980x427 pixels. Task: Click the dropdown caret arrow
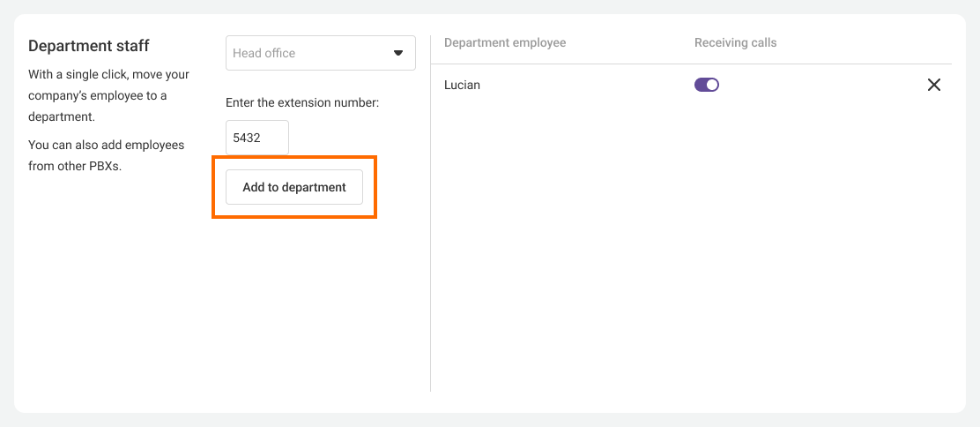click(x=397, y=53)
